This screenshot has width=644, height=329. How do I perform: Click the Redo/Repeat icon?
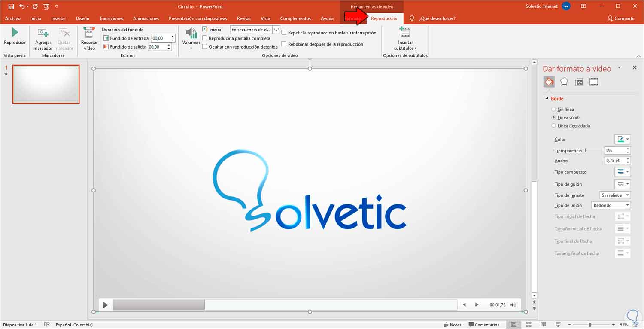pos(35,6)
